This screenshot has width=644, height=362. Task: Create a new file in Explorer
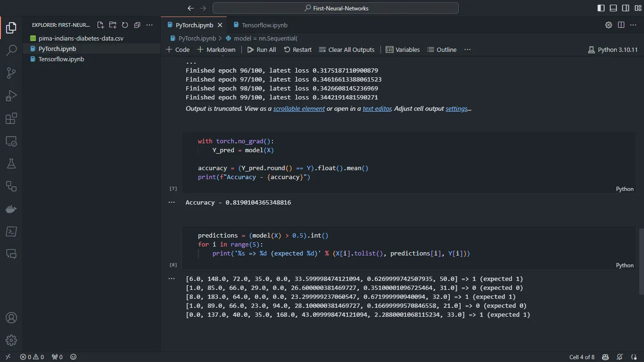click(100, 25)
